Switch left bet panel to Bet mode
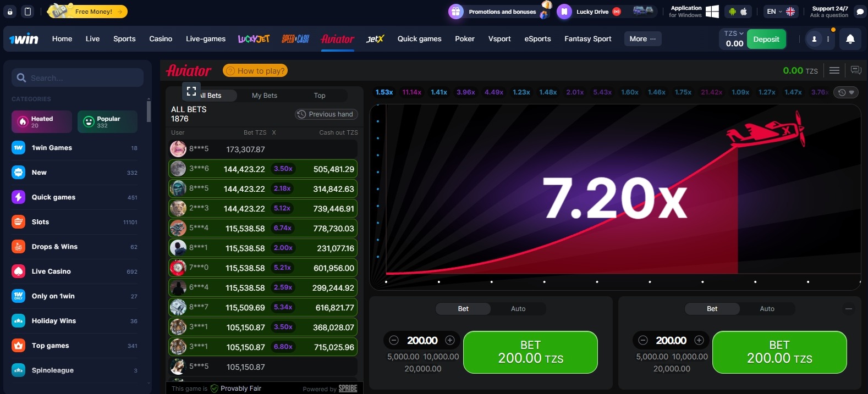 (x=463, y=309)
